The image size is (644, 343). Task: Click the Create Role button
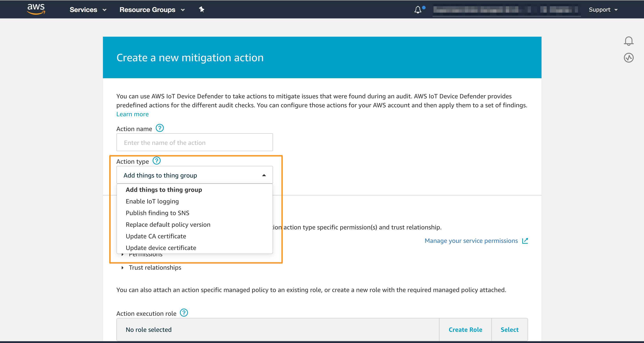pos(465,330)
